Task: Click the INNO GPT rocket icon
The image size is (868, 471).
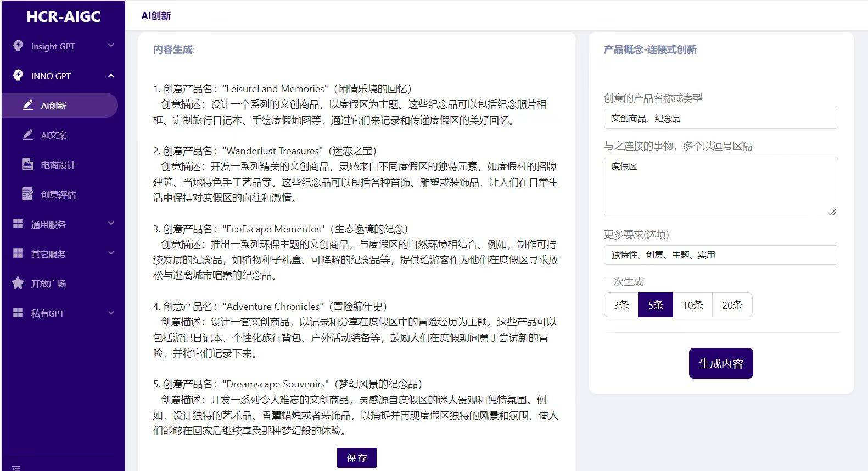Action: [x=18, y=75]
